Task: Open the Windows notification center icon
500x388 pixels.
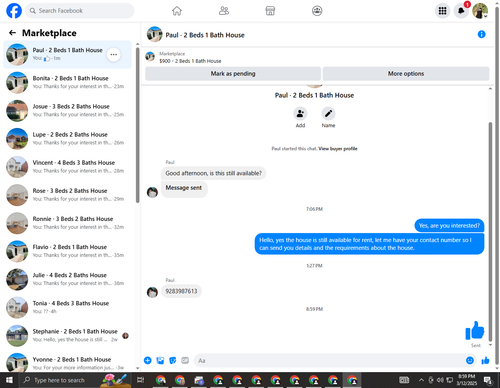Action: [488, 380]
